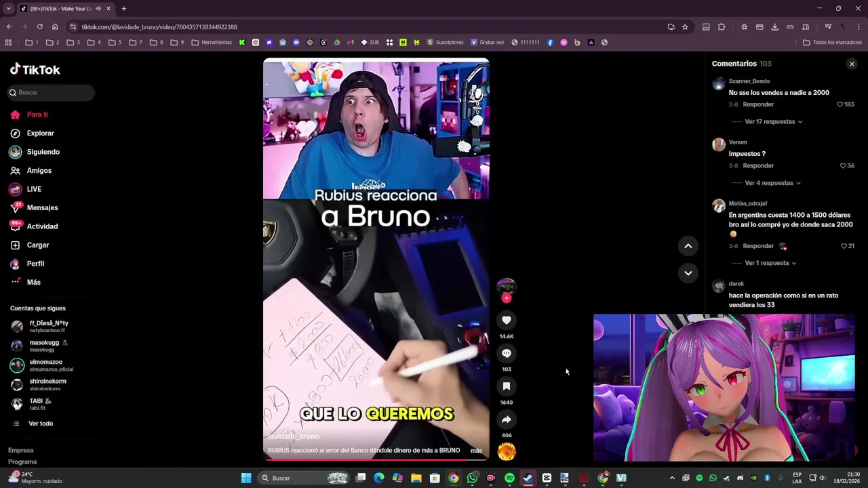
Task: Bookmark the video with the save icon
Action: click(x=506, y=386)
